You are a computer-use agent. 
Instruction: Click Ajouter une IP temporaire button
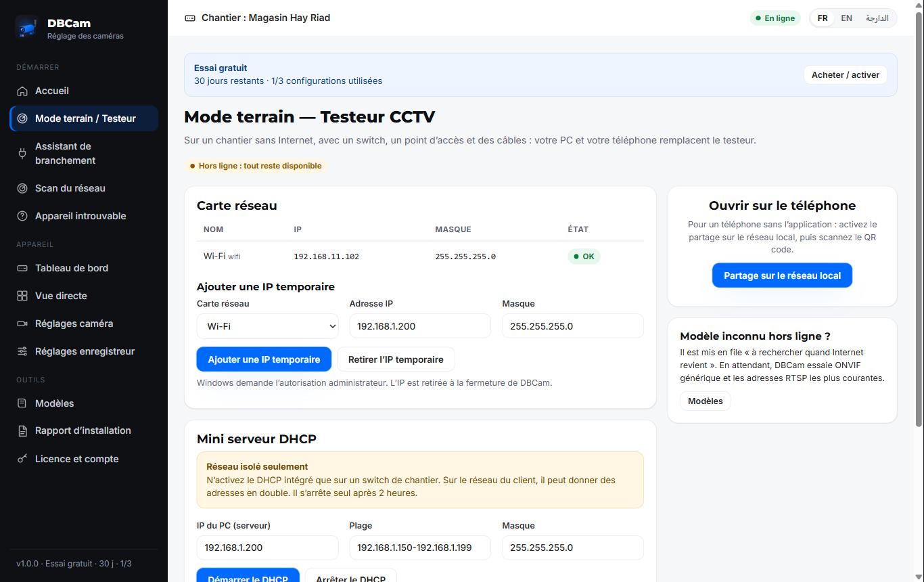click(264, 359)
